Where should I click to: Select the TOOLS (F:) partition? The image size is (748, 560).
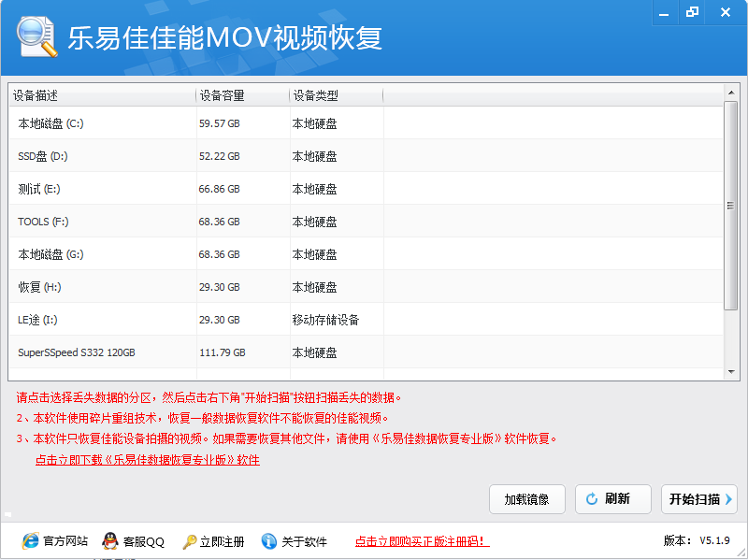(x=366, y=222)
